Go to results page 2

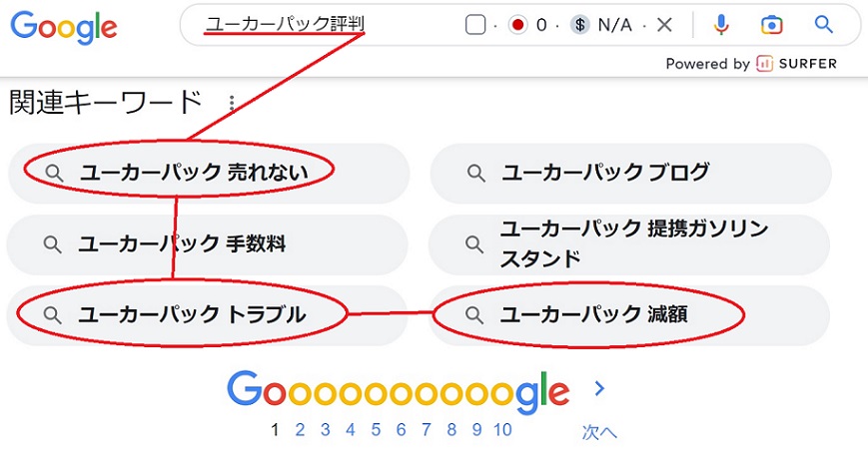click(x=300, y=430)
